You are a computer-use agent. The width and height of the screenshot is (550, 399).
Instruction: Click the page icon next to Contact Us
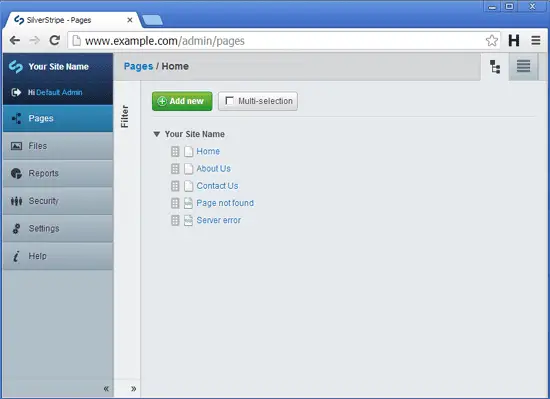(188, 186)
